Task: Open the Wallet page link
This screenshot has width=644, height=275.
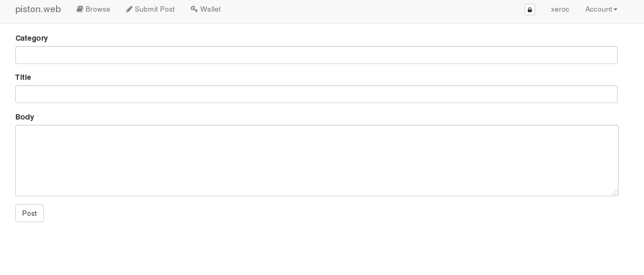Action: [x=206, y=9]
